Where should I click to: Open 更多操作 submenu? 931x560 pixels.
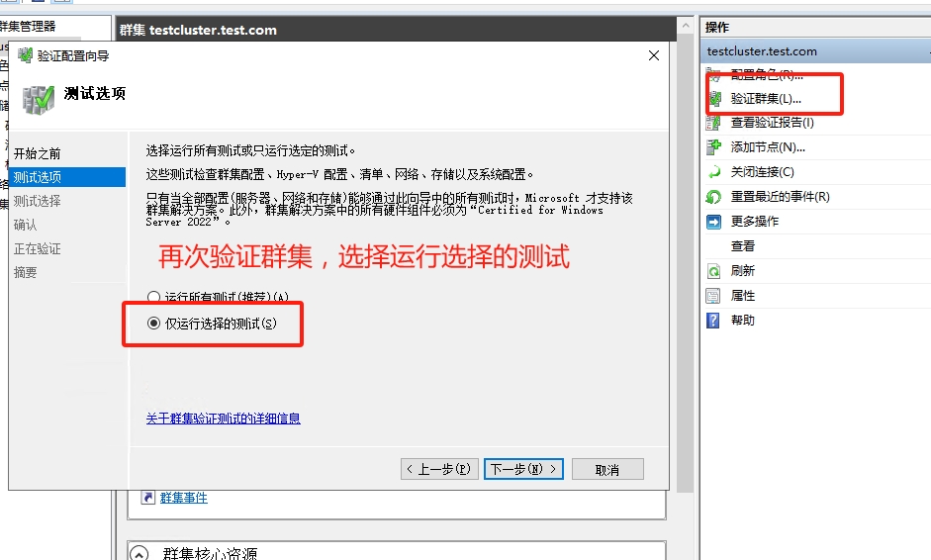click(755, 222)
